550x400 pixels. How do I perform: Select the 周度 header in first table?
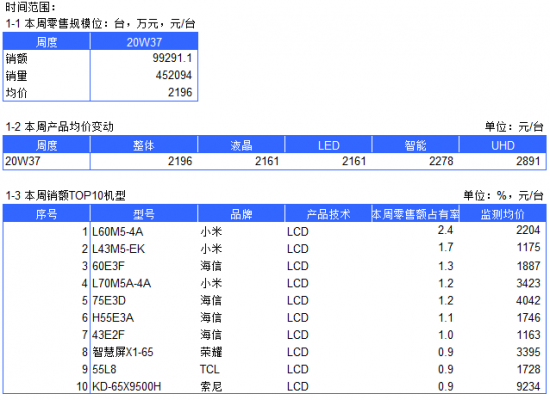(x=46, y=42)
